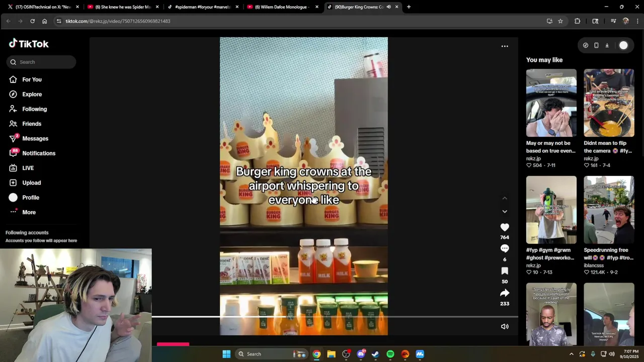Click the TikTok logo
The image size is (644, 362).
(x=29, y=44)
